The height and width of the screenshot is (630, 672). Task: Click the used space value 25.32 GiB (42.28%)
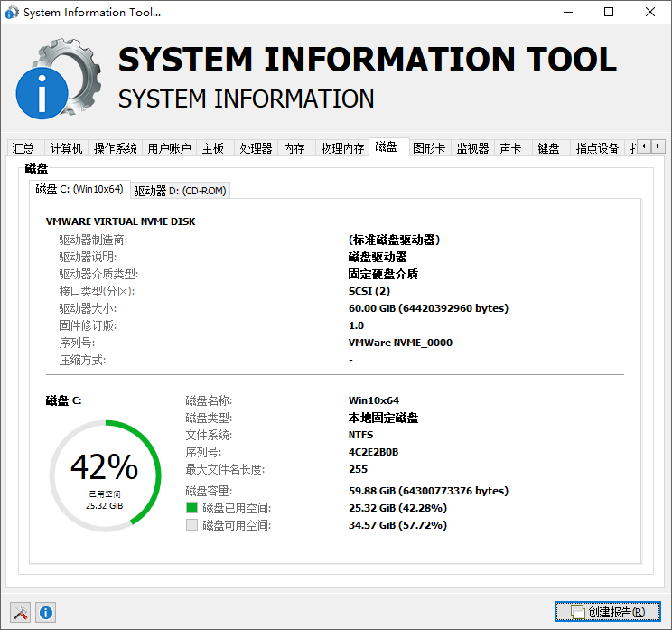click(x=397, y=508)
